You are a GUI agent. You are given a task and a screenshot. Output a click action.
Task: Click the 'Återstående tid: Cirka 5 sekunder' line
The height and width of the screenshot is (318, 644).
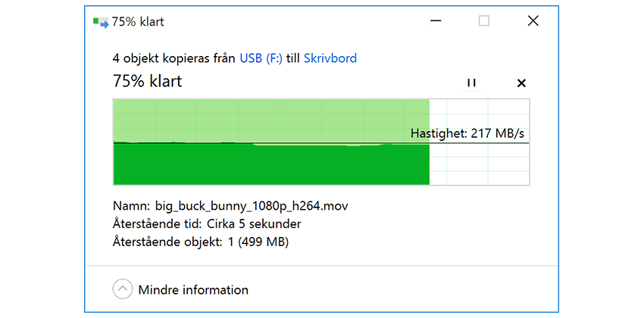(206, 224)
